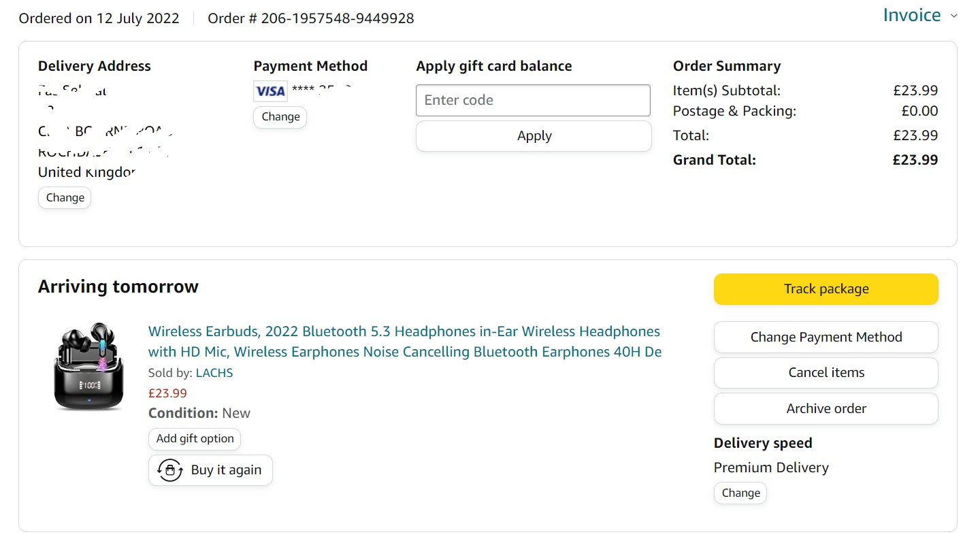This screenshot has height=541, width=980.
Task: Focus the gift card Enter code field
Action: tap(533, 101)
